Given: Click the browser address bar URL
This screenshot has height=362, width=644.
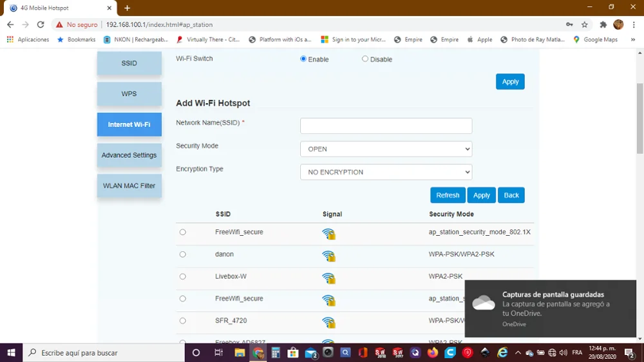Looking at the screenshot, I should 159,24.
